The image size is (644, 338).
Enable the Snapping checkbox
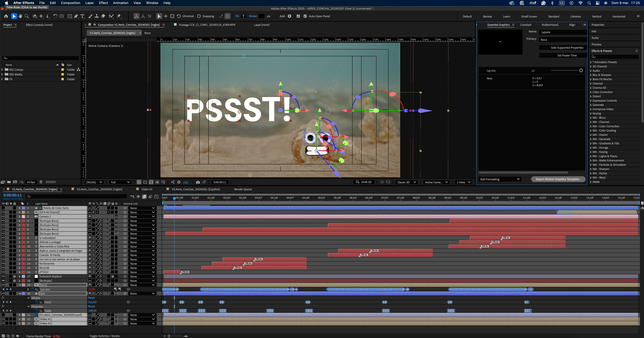point(199,16)
